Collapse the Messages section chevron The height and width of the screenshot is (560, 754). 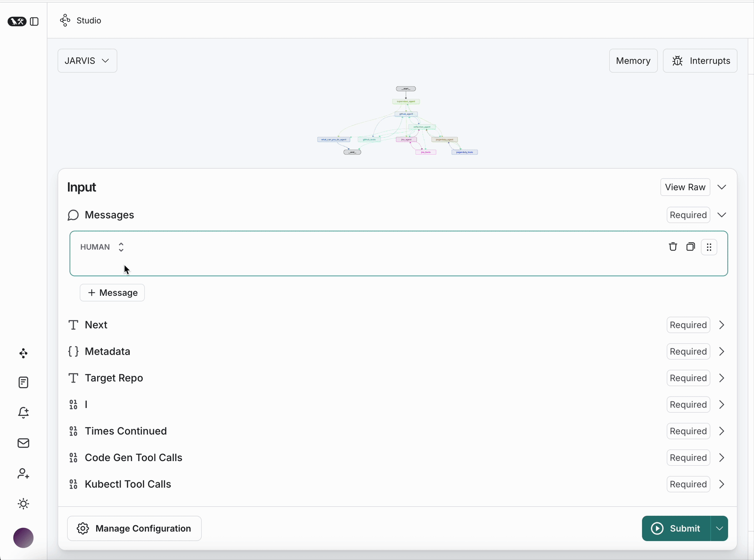pos(721,215)
